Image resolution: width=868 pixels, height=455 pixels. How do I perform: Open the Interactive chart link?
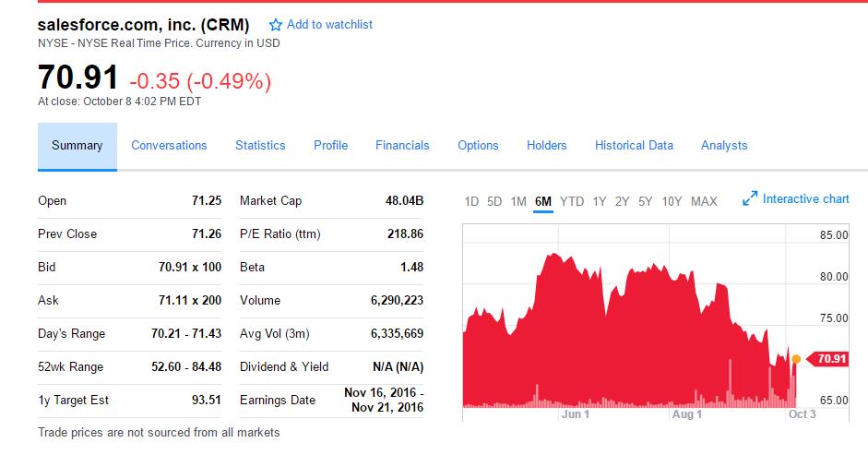(x=805, y=199)
